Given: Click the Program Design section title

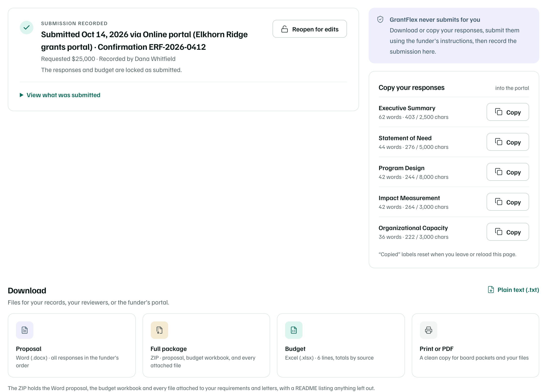Looking at the screenshot, I should tap(401, 168).
